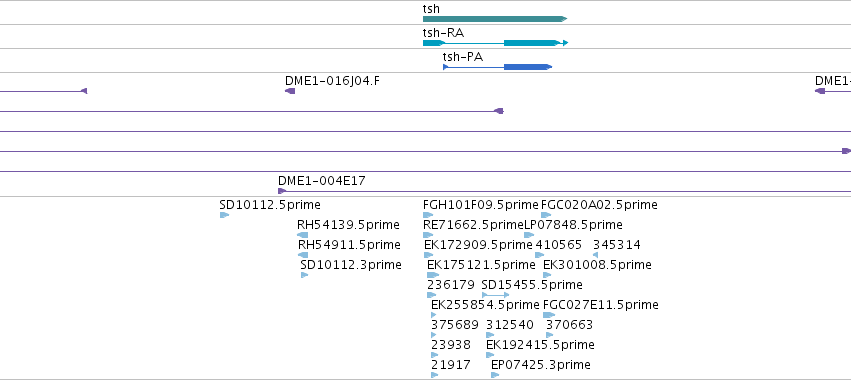The height and width of the screenshot is (380, 851).
Task: Select the arrow glyph under FGC027E11.5prime
Action: [549, 315]
